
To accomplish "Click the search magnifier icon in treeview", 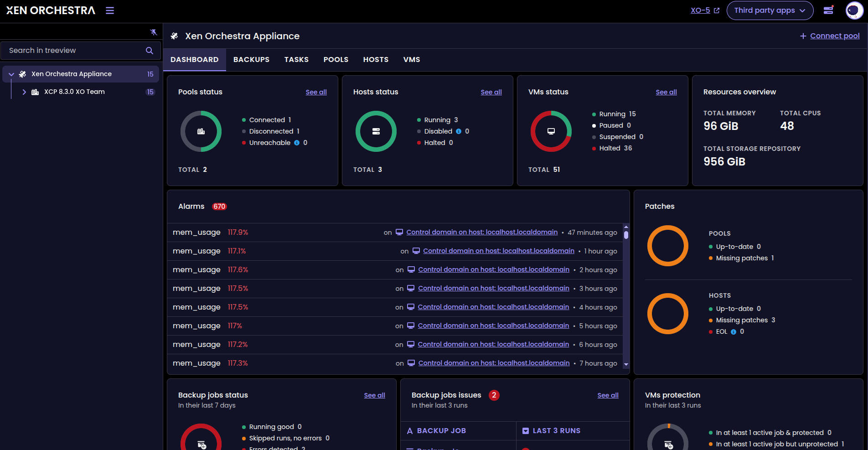I will point(150,51).
